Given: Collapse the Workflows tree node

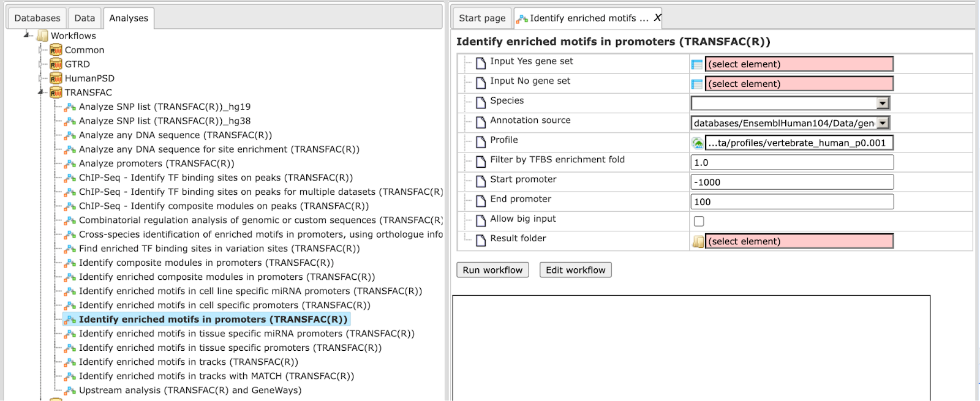Looking at the screenshot, I should [28, 36].
